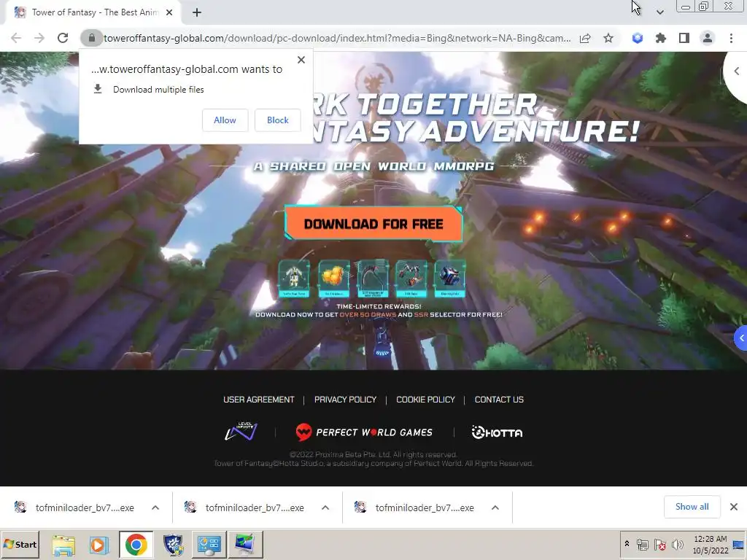
Task: Open the Privacy Policy link
Action: tap(345, 400)
